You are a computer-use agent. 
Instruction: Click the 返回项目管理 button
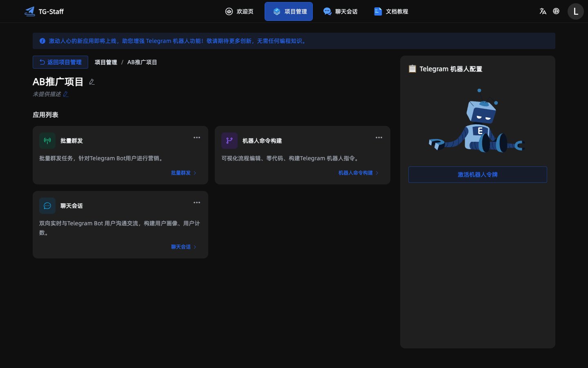pyautogui.click(x=60, y=62)
